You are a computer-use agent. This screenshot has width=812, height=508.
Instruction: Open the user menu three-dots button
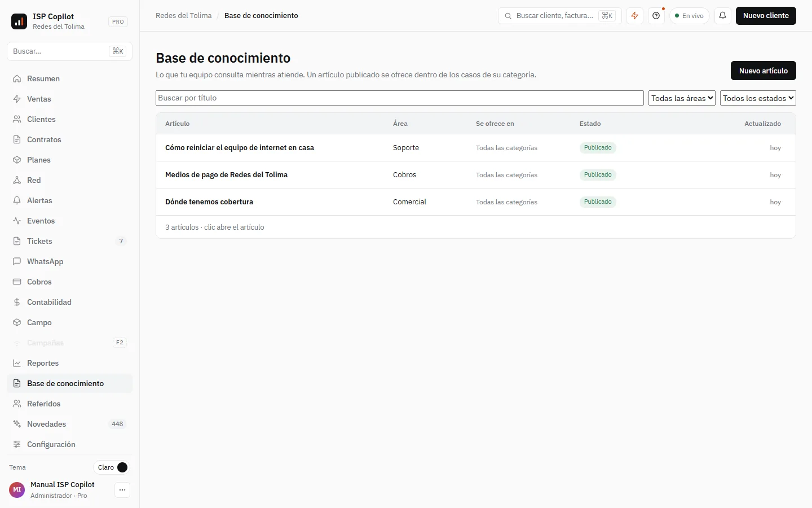click(x=122, y=490)
